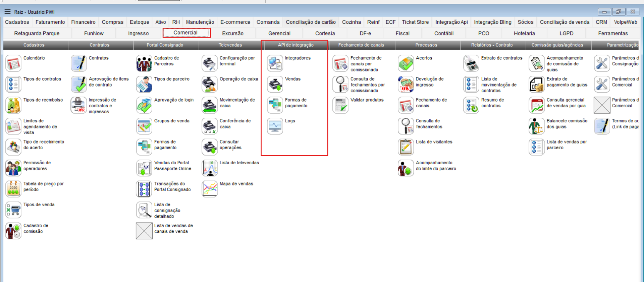Open Balancete comissão dos guias icon
This screenshot has width=644, height=282.
(x=537, y=126)
